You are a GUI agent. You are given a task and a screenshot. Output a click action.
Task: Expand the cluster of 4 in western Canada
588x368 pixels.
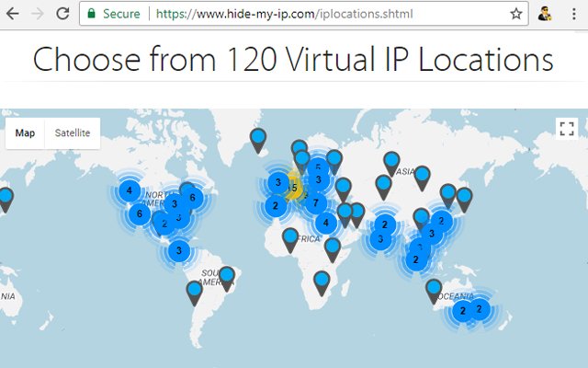coord(130,190)
